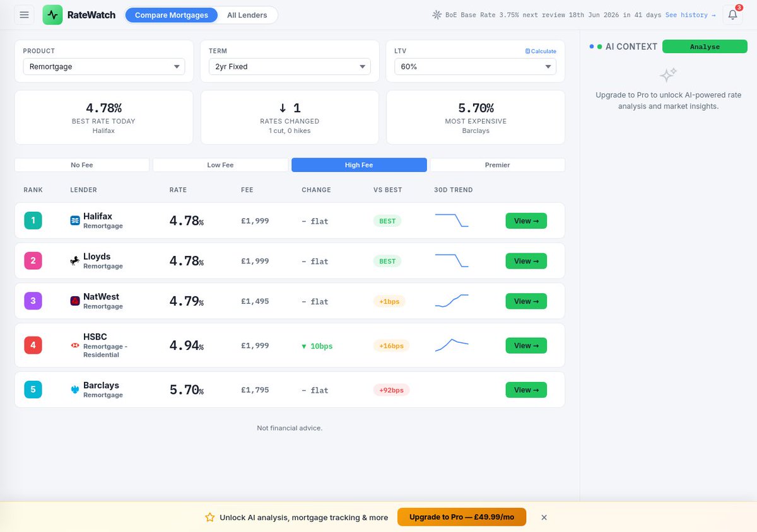Click the rank 1 badge
This screenshot has height=532, width=757.
tap(33, 221)
